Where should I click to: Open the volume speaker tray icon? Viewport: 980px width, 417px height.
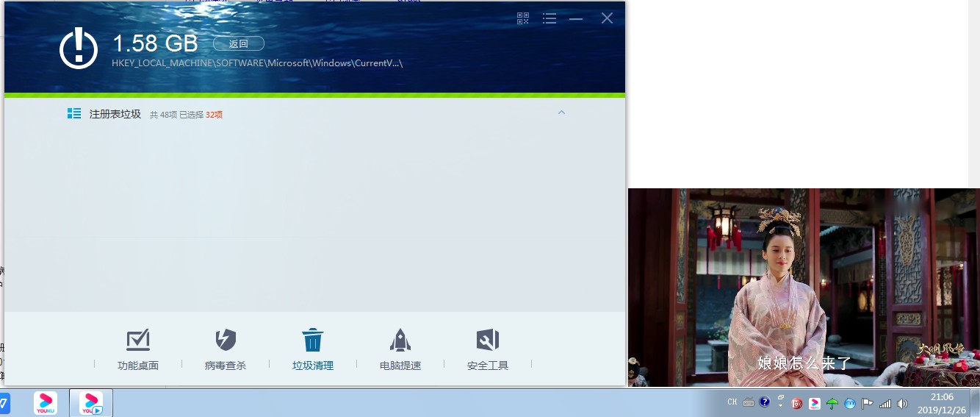click(903, 403)
